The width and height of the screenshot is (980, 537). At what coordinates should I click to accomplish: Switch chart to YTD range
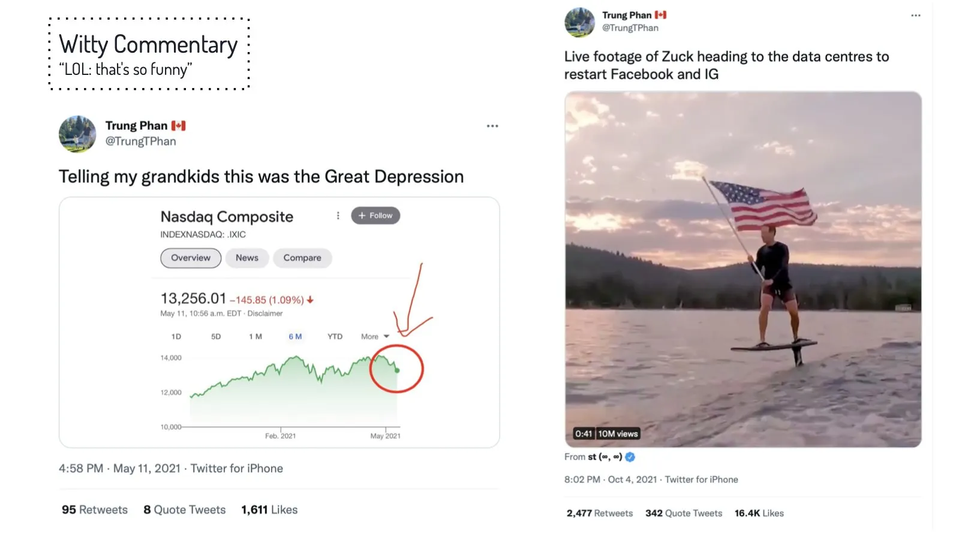coord(335,337)
